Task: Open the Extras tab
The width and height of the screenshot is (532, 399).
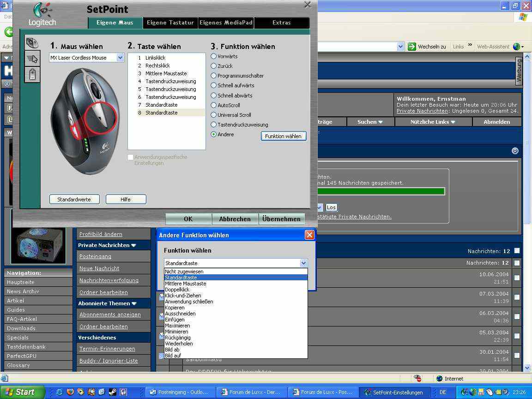Action: tap(282, 23)
